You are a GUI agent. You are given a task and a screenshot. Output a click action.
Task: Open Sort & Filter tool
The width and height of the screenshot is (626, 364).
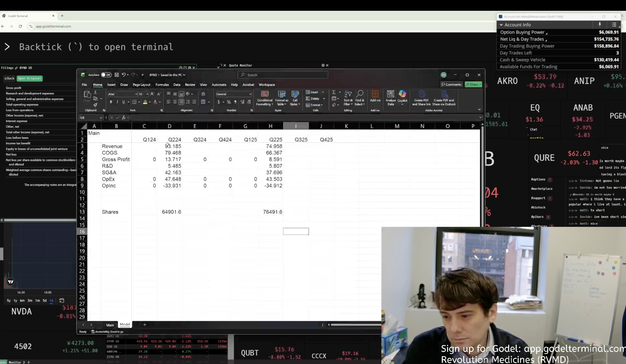348,98
